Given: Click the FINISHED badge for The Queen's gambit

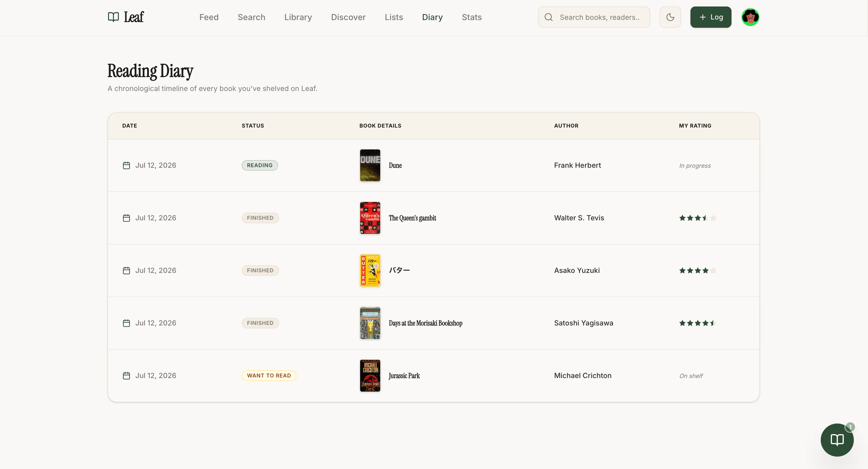Looking at the screenshot, I should click(260, 218).
